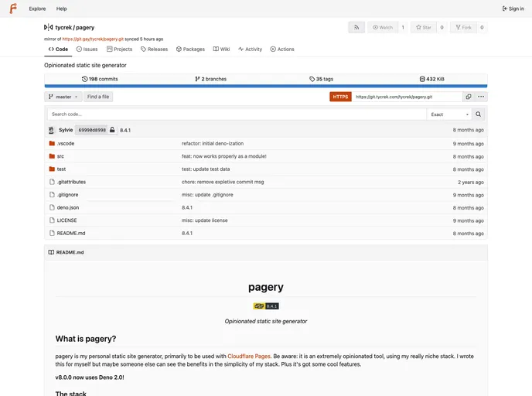
Task: Open the Cloudflare Pages link
Action: tap(249, 357)
